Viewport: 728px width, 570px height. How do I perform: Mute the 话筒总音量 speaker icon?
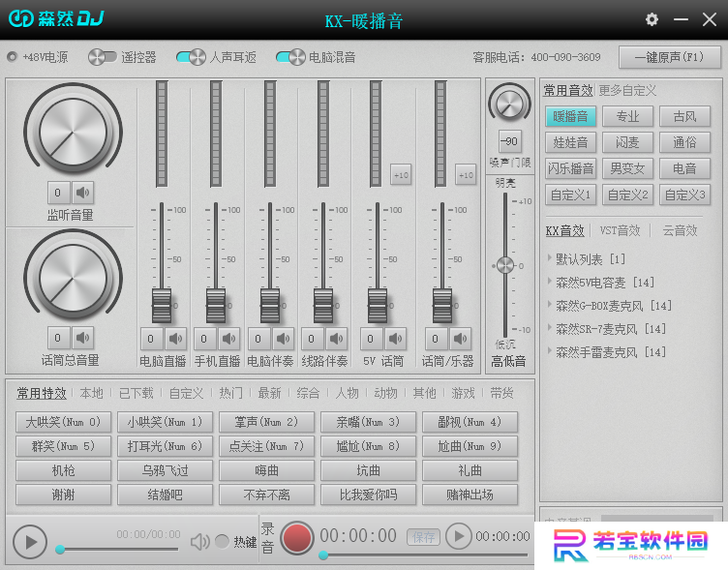coord(82,338)
